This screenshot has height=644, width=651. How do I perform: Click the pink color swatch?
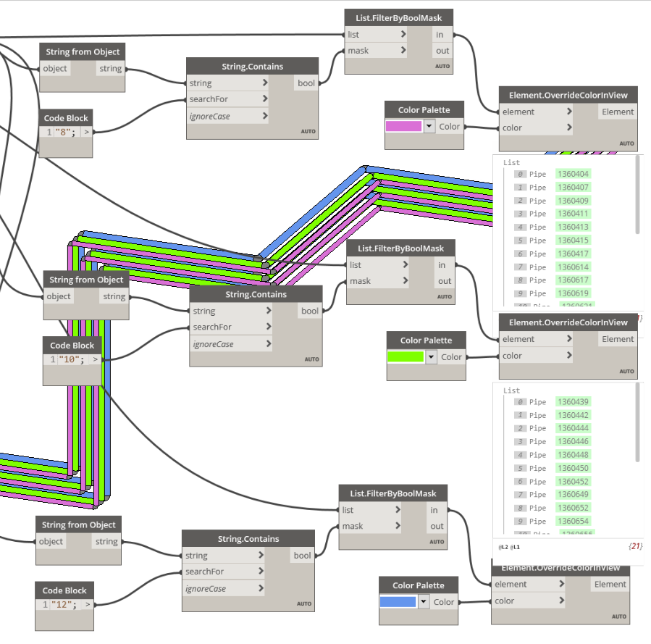[x=403, y=126]
